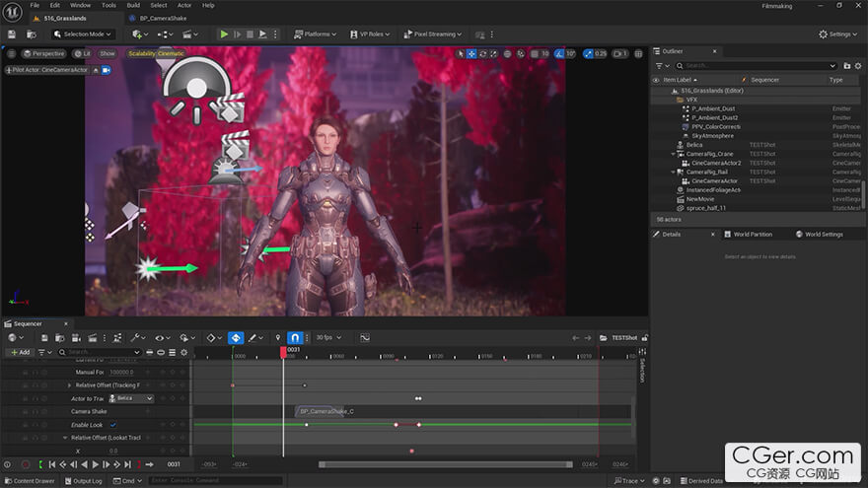Screen dimensions: 868x488
Task: Expand the Relative Offset (Tracking) track
Action: (69, 385)
